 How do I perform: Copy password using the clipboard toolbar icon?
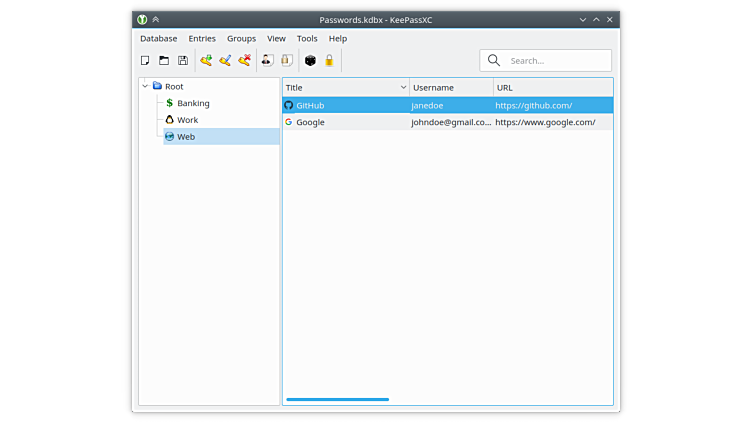(x=286, y=61)
